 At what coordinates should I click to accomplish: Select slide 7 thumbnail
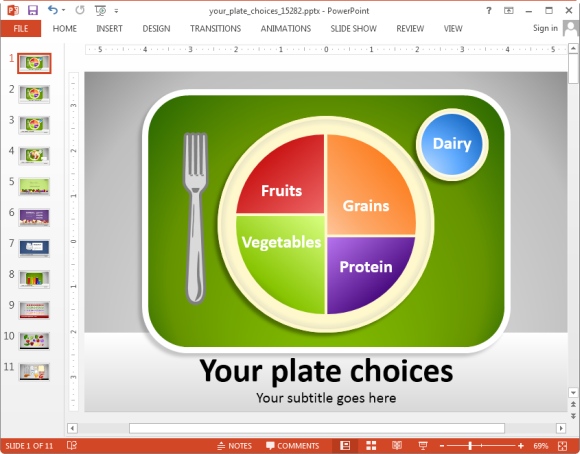(34, 248)
